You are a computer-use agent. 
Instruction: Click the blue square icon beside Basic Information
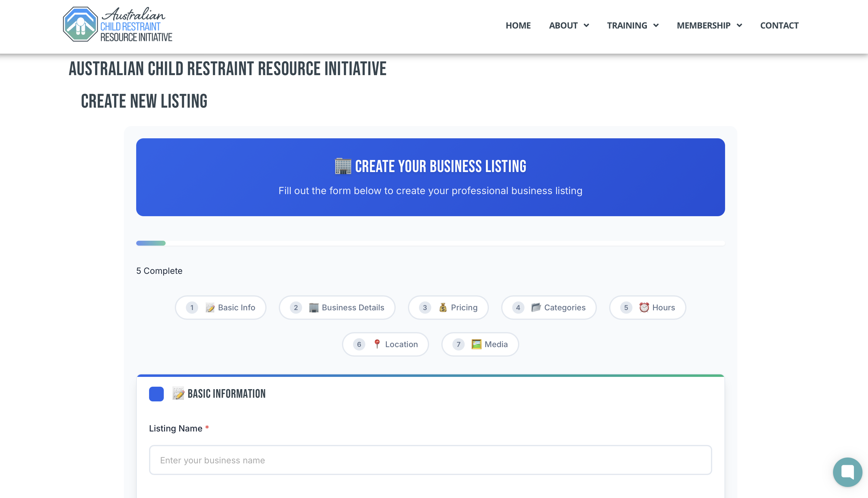click(x=156, y=394)
